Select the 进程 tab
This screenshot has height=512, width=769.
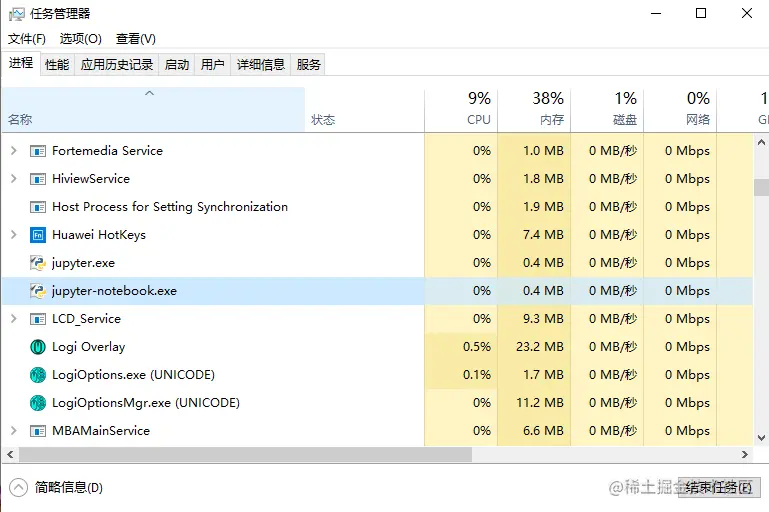21,63
